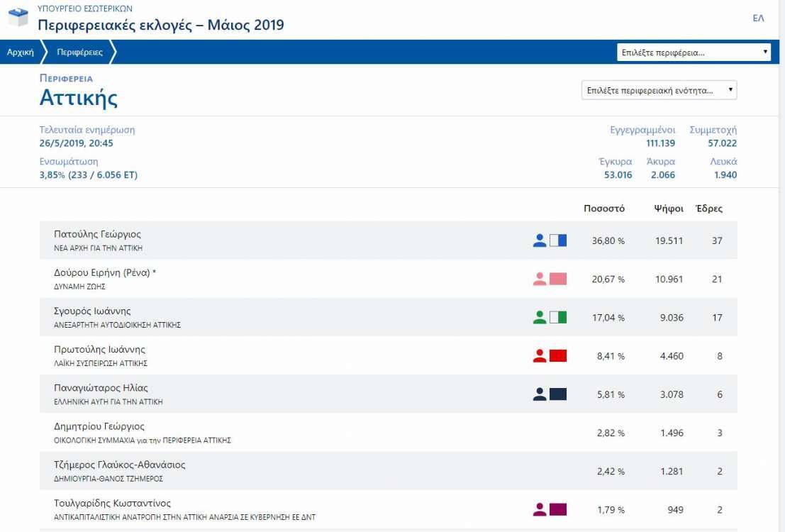785x532 pixels.
Task: Select the Τζήμερος Γλαύκος-Αθανάσιος row name
Action: (119, 465)
